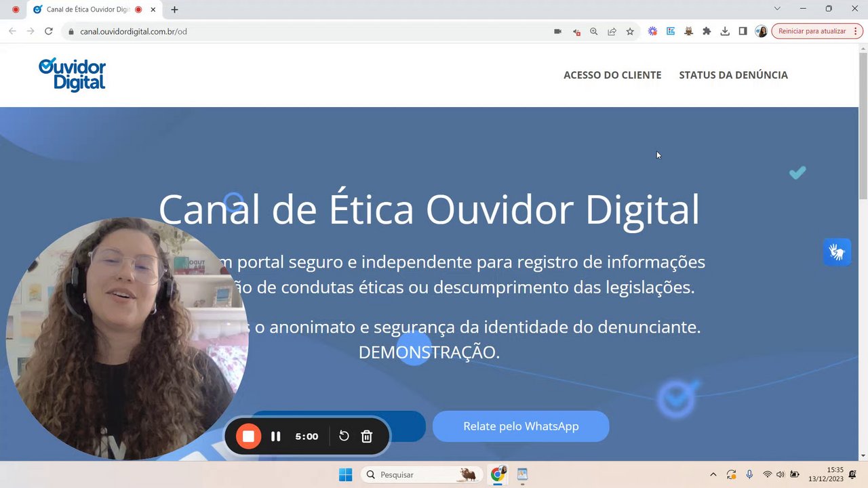868x488 pixels.
Task: Pause the screen recording
Action: coord(275,436)
